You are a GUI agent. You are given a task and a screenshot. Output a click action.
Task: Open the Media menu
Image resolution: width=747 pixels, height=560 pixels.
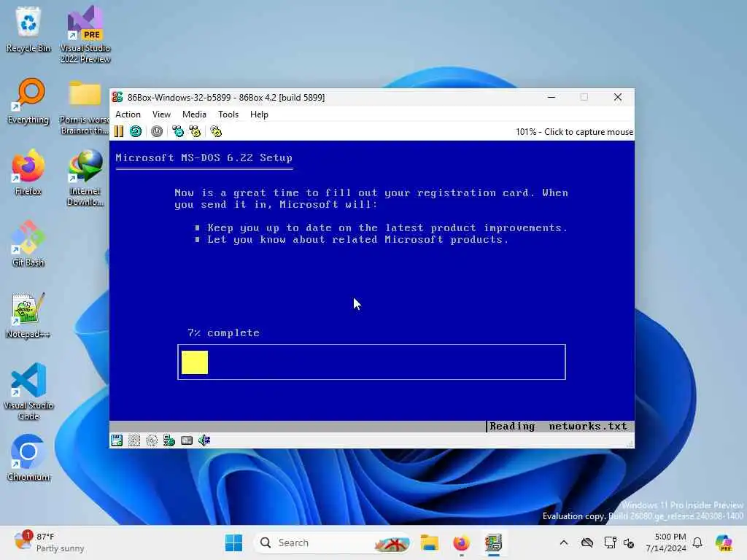(x=194, y=114)
